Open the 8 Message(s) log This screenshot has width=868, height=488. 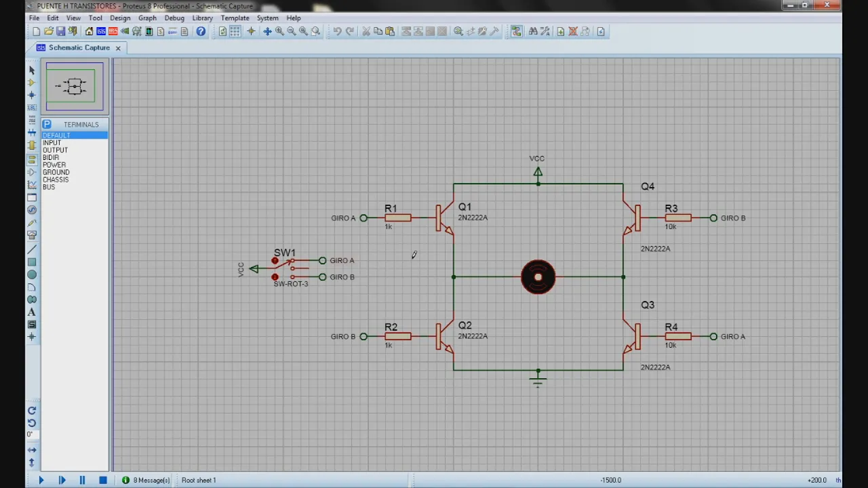tap(146, 480)
